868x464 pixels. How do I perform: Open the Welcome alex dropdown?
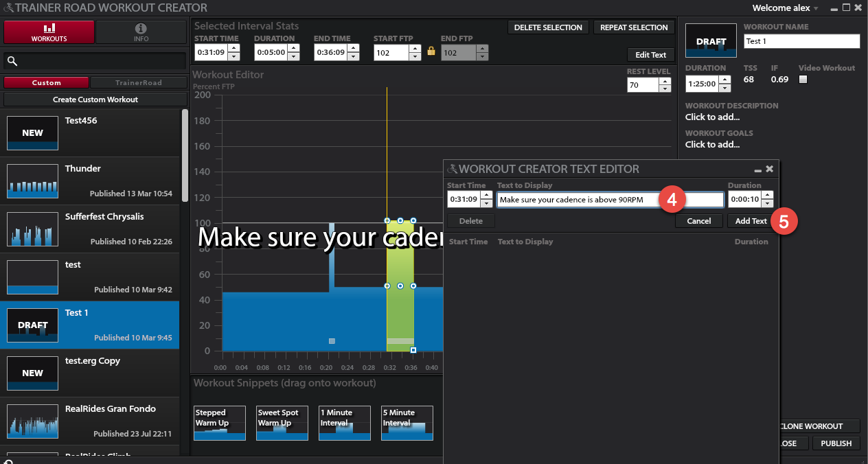click(x=786, y=8)
